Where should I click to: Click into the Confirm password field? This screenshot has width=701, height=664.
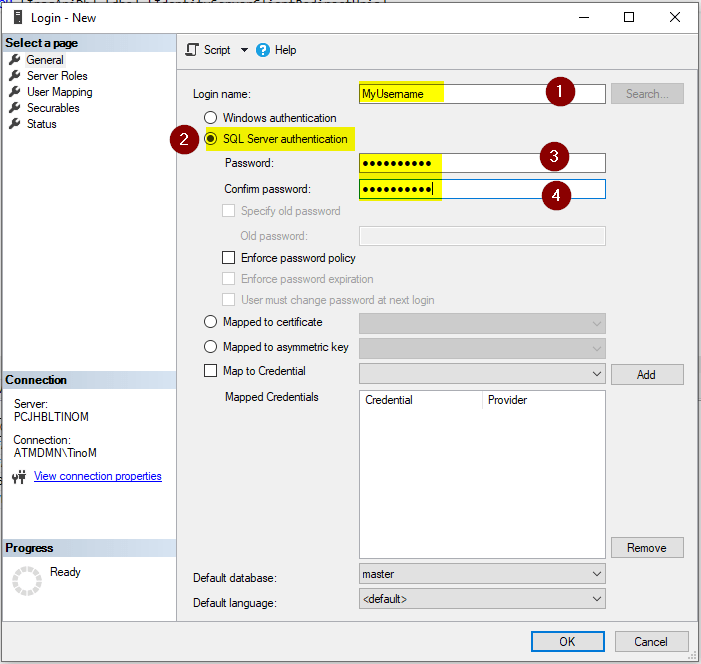pos(482,189)
